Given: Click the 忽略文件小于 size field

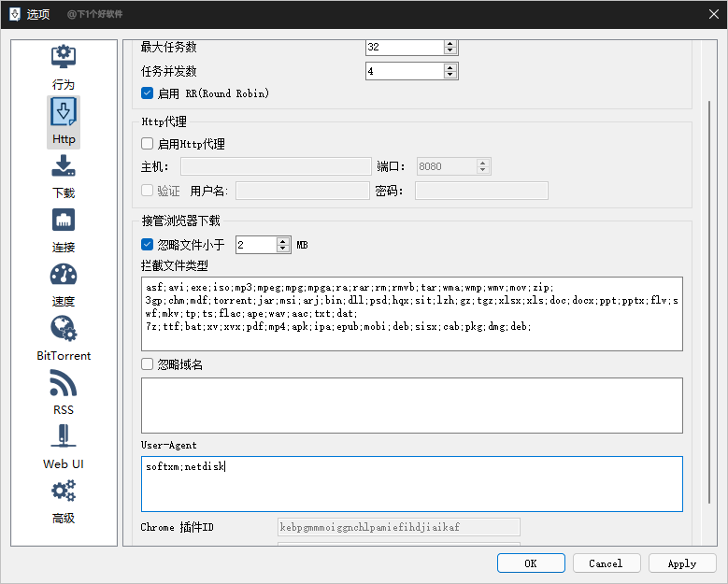Looking at the screenshot, I should click(256, 245).
